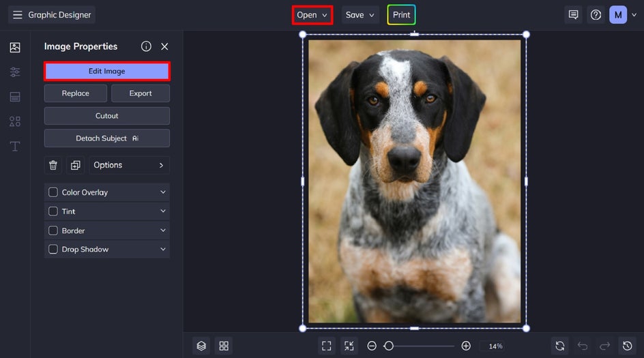Click the fit to screen icon

click(326, 346)
